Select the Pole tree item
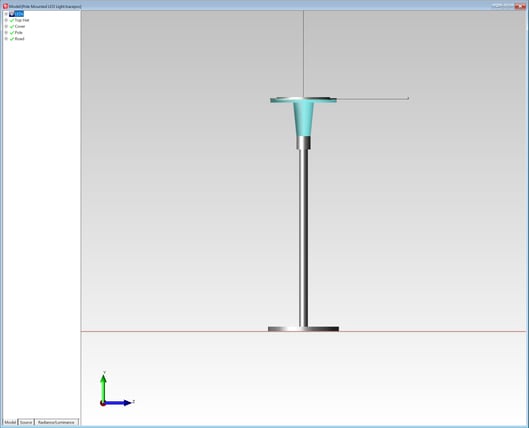529x428 pixels. coord(19,33)
